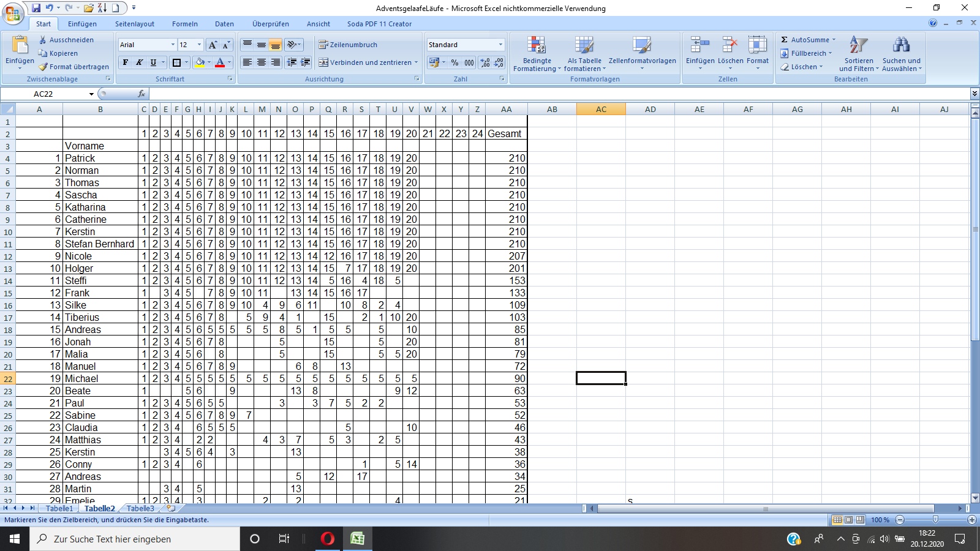
Task: Switch to Formeln ribbon tab
Action: 185,24
